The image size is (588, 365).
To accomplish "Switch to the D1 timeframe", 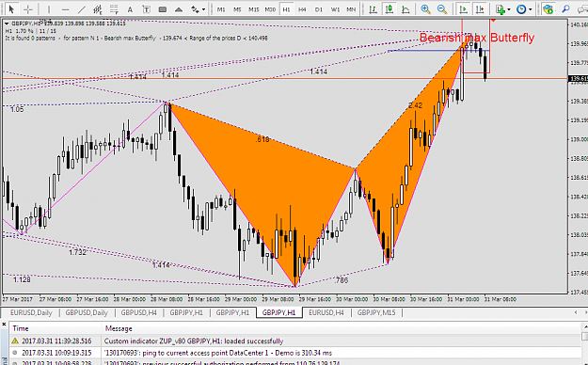I will pyautogui.click(x=319, y=9).
